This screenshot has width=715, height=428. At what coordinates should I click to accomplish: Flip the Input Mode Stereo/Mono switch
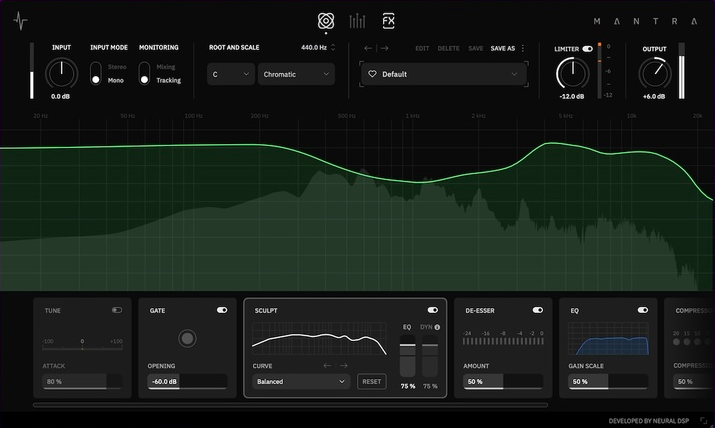(x=95, y=73)
